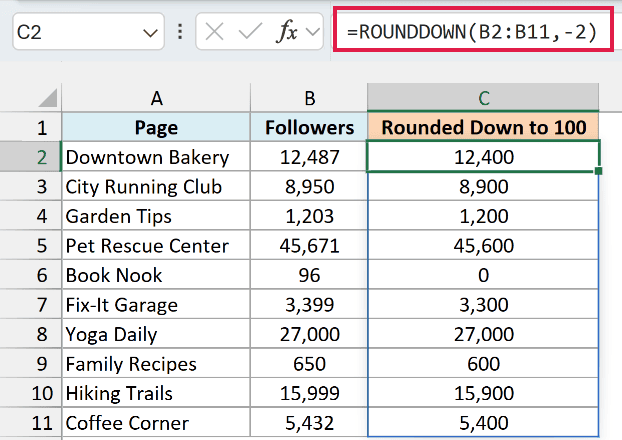
Task: Click the three-dot formula bar handle
Action: [180, 32]
